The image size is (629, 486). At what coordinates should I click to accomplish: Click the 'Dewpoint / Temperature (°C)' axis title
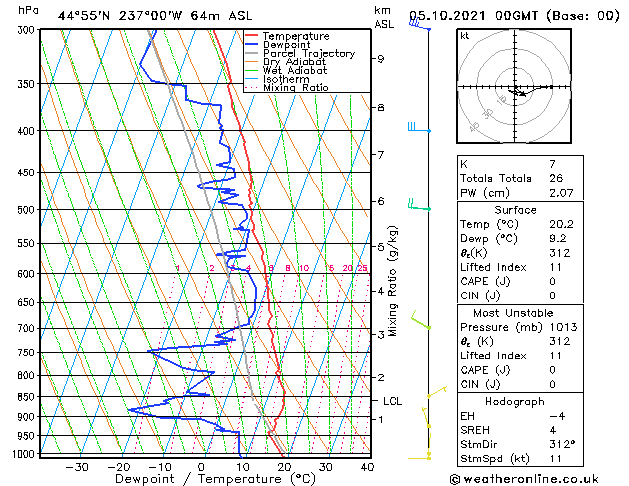215,479
